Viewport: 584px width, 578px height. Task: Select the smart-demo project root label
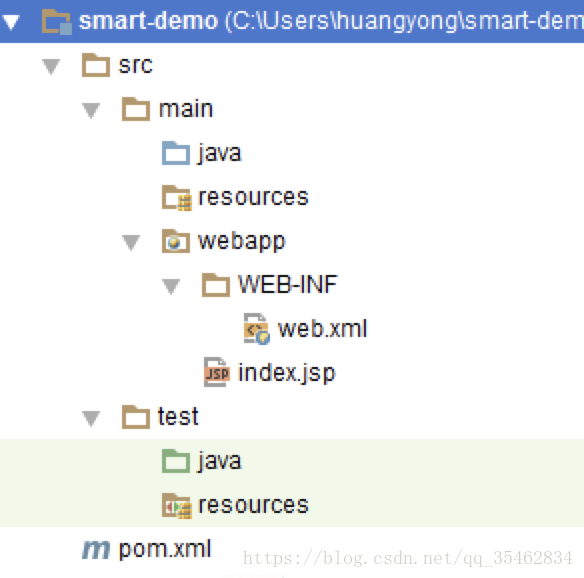148,21
